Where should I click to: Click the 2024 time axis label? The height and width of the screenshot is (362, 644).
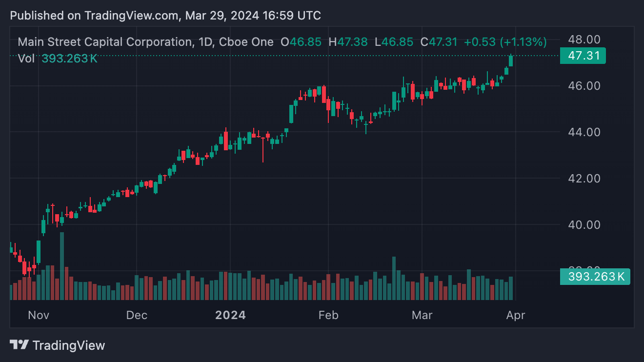(231, 315)
